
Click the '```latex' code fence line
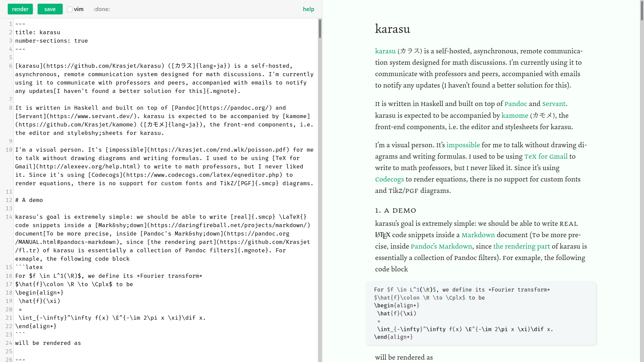coord(29,267)
